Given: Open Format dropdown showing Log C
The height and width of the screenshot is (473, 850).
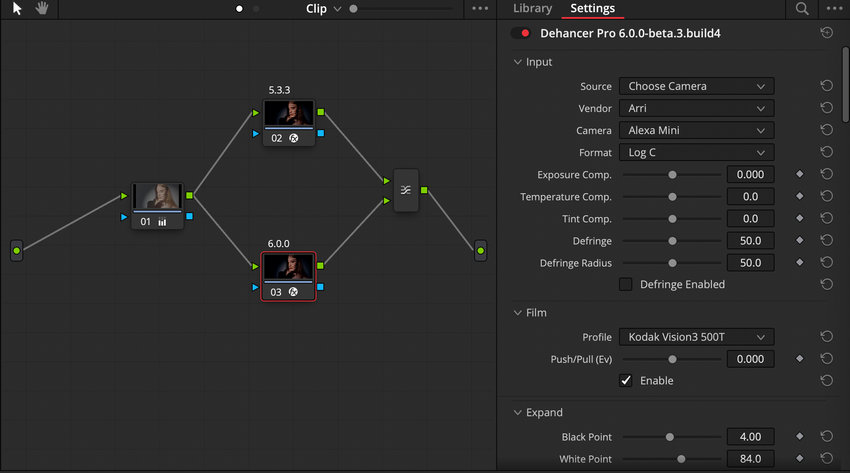Looking at the screenshot, I should pos(697,153).
